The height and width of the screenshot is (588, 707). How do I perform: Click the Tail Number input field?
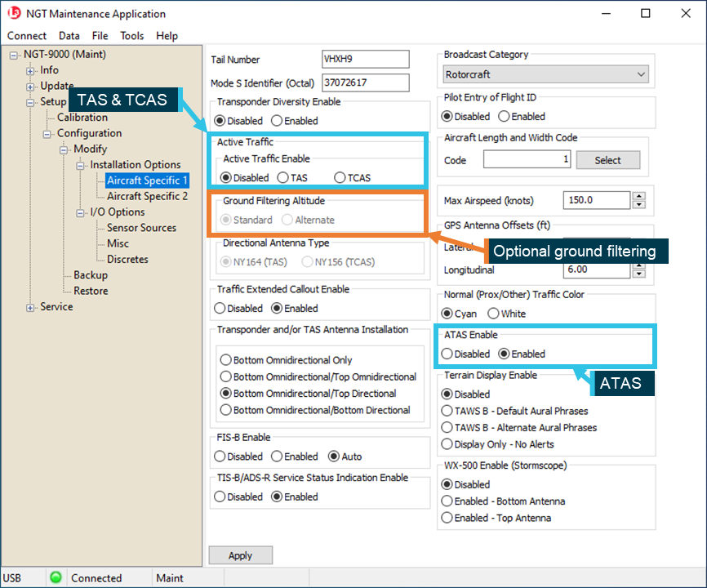[365, 60]
